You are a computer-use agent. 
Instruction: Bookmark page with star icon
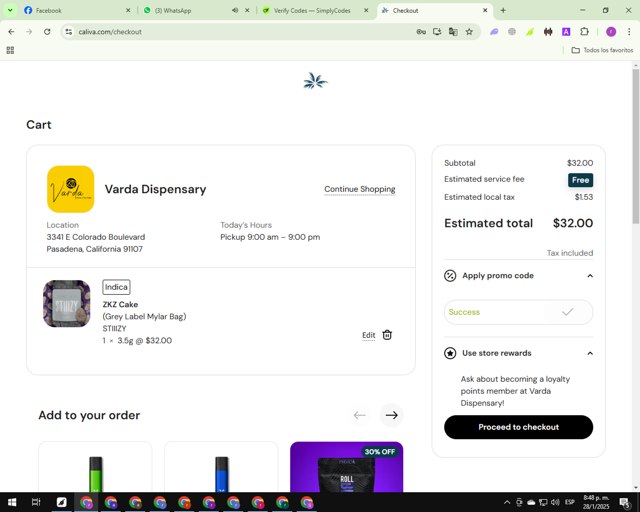469,31
